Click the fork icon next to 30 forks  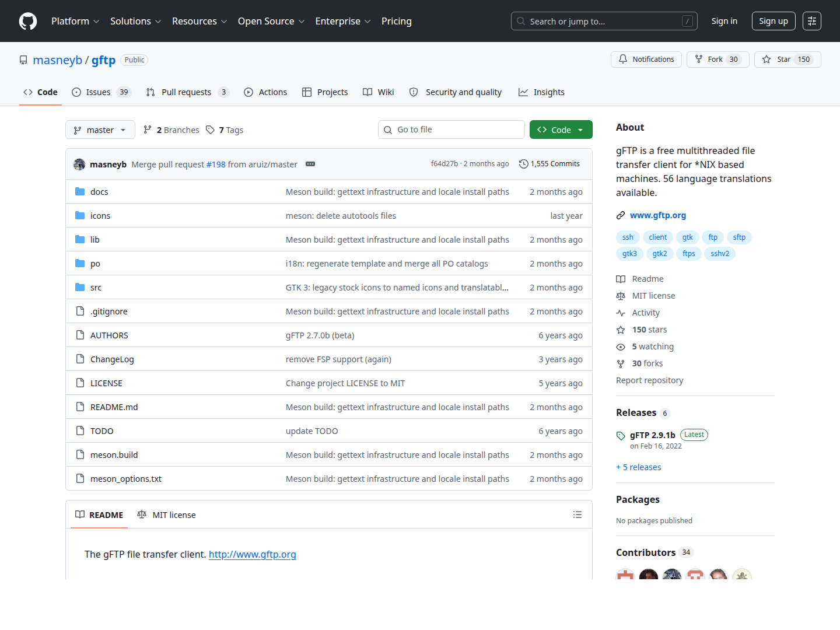point(621,364)
